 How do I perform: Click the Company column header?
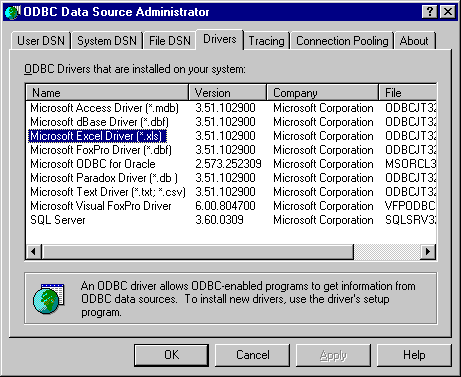(323, 93)
